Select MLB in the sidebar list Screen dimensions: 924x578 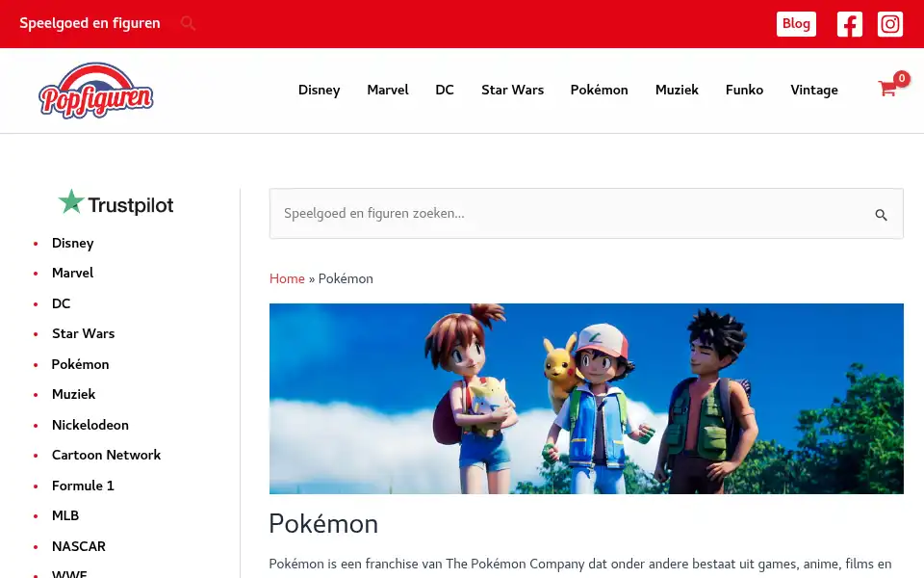[x=65, y=516]
